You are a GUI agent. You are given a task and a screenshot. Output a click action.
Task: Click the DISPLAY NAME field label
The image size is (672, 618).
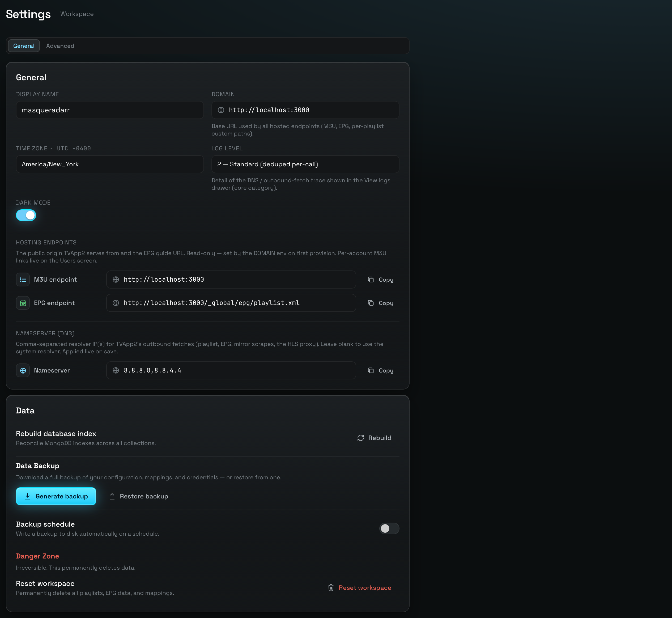click(37, 94)
